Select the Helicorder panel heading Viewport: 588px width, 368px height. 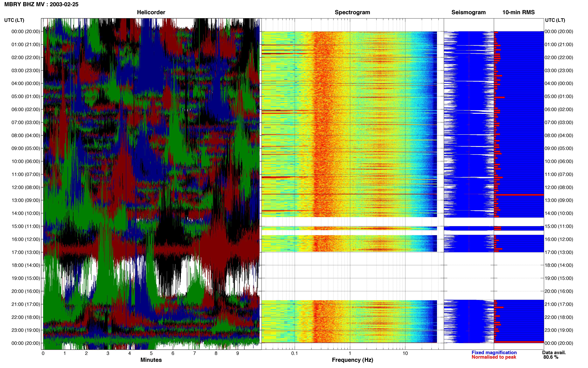pyautogui.click(x=151, y=12)
